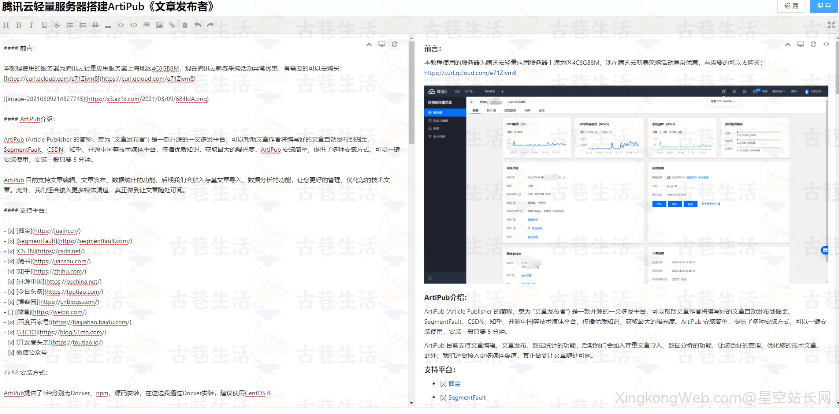Apply strikethrough formatting from toolbar
The image size is (839, 414).
[57, 25]
